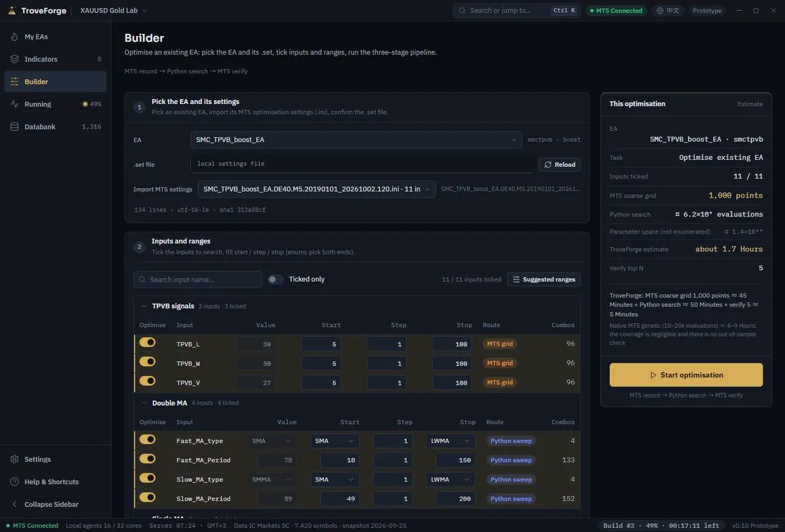The width and height of the screenshot is (785, 532).
Task: Toggle optimise for TPVB_L
Action: (x=147, y=342)
